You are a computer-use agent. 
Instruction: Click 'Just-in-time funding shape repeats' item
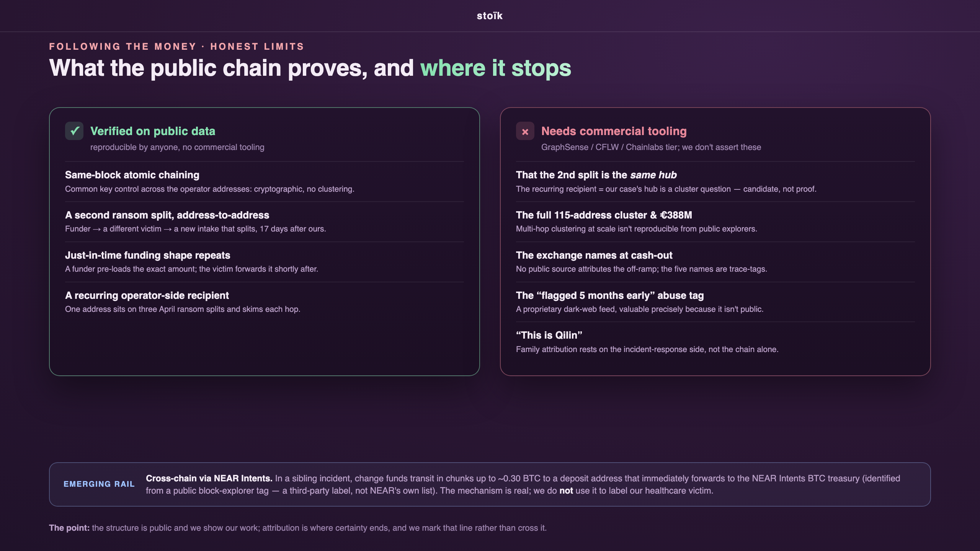(265, 262)
